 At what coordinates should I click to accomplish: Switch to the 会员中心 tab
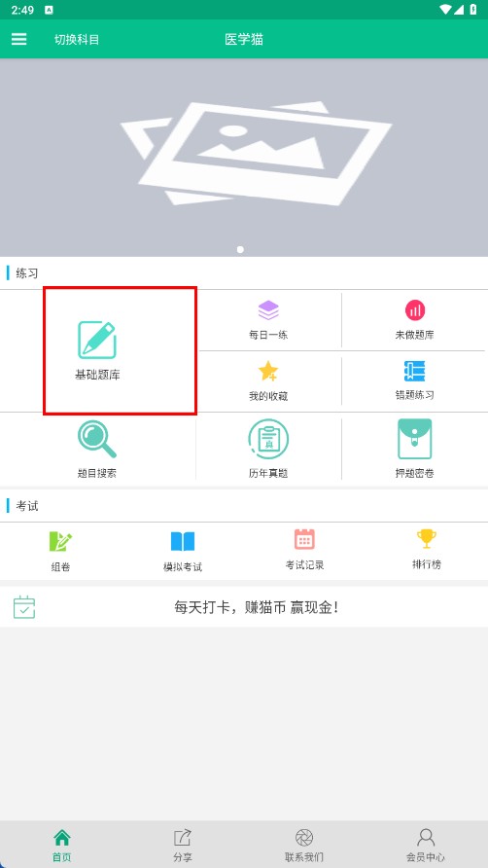[426, 845]
